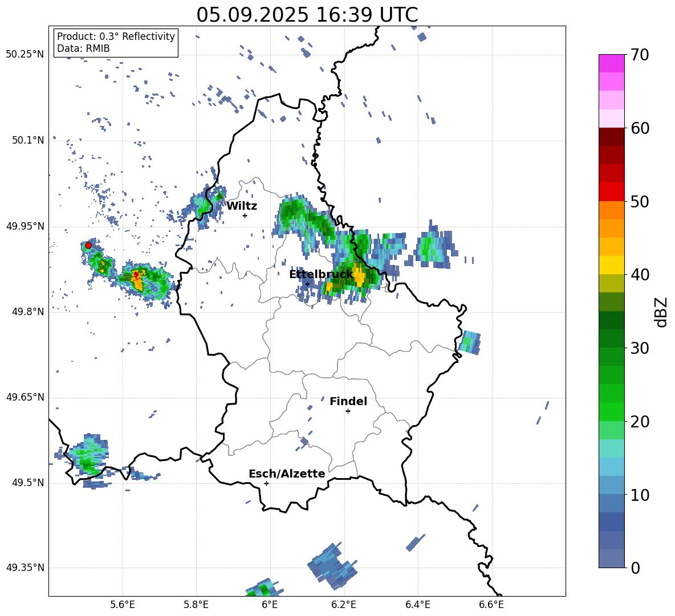Click the Product: 0.3° Reflectivity text
Viewport: 675px width, 616px height.
116,36
